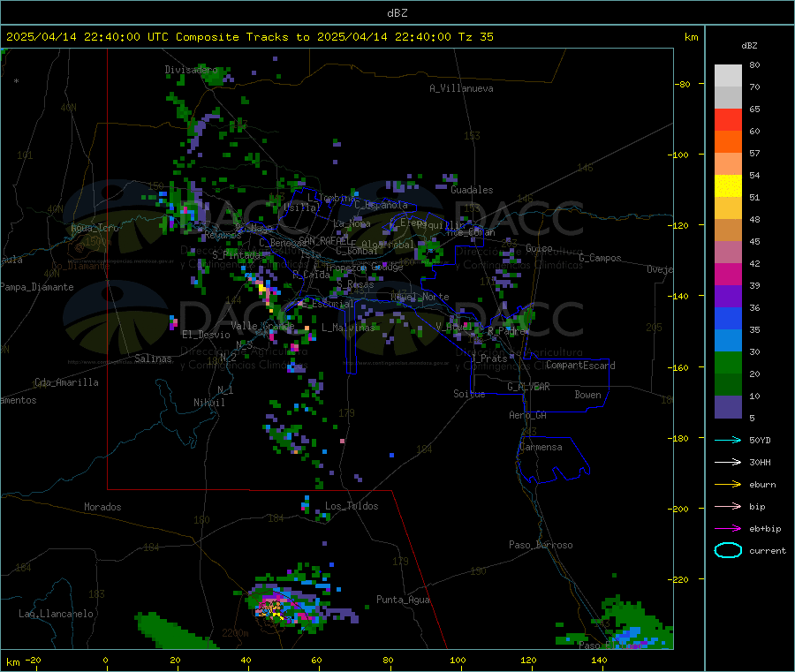
Task: Select the purple 36-39 dBZ color band
Action: point(728,297)
